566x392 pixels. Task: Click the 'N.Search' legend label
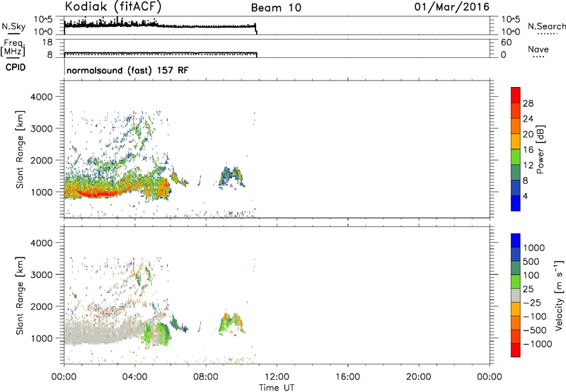pyautogui.click(x=546, y=26)
